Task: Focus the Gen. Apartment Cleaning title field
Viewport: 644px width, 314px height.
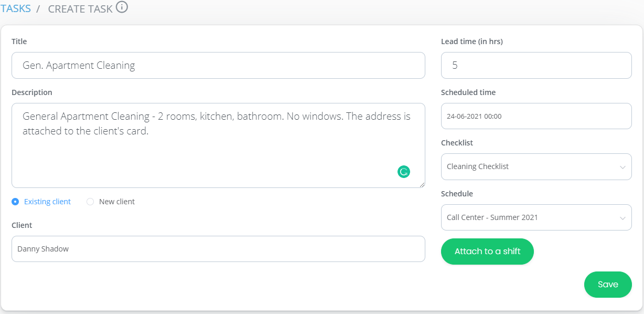Action: tap(218, 66)
